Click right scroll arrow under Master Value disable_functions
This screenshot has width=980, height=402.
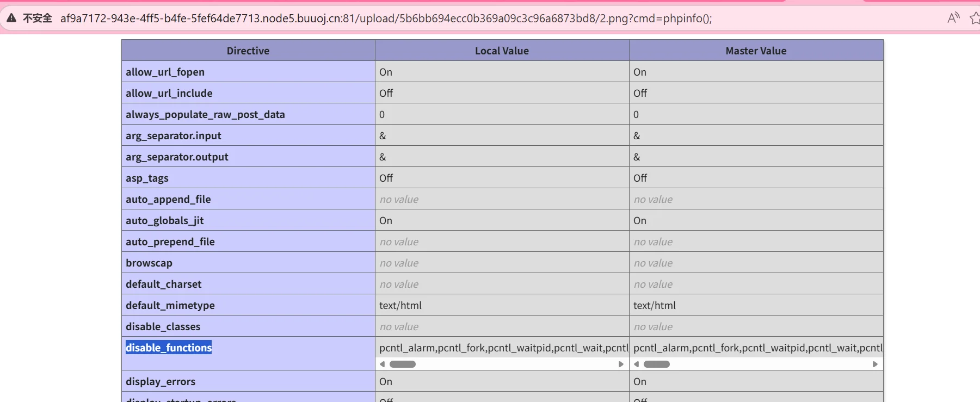pos(875,364)
